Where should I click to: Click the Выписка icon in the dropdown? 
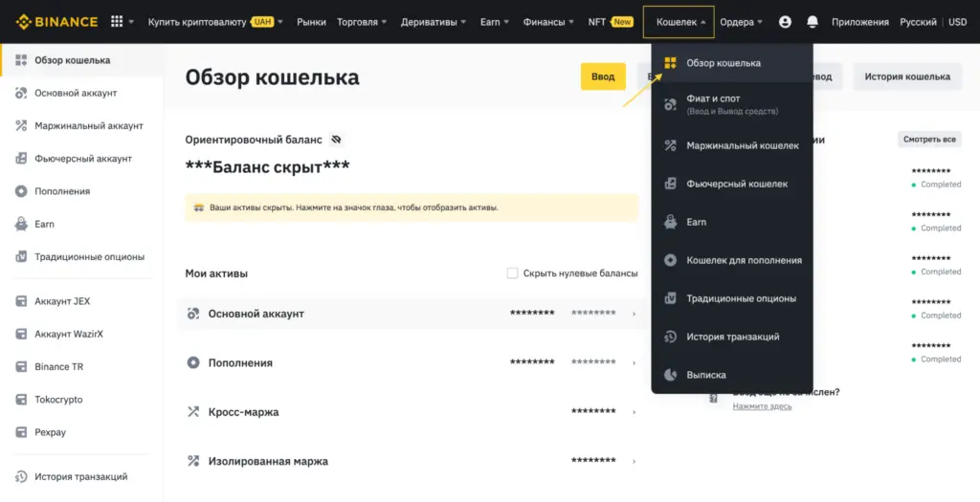pos(670,375)
